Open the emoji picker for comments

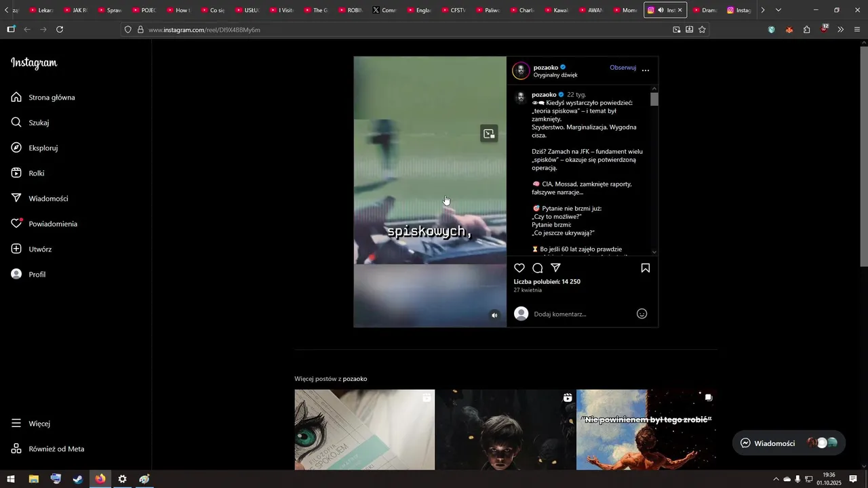pos(642,314)
